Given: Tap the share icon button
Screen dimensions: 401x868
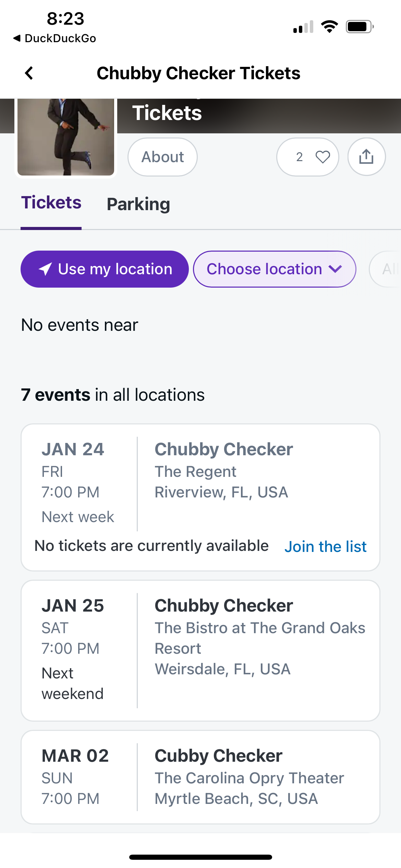Looking at the screenshot, I should tap(366, 157).
